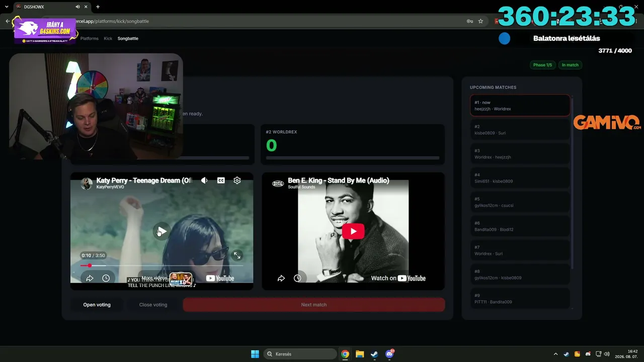Select upcoming match #9 PITT11 · Bandita009
The height and width of the screenshot is (362, 644).
click(520, 298)
